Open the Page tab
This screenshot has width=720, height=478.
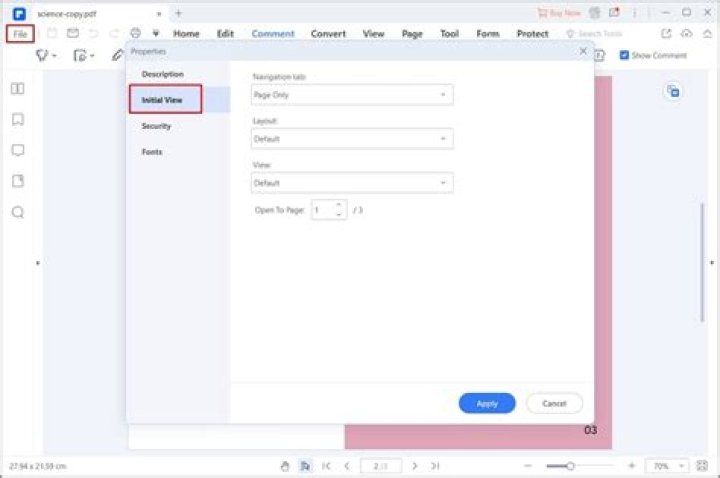(x=412, y=34)
